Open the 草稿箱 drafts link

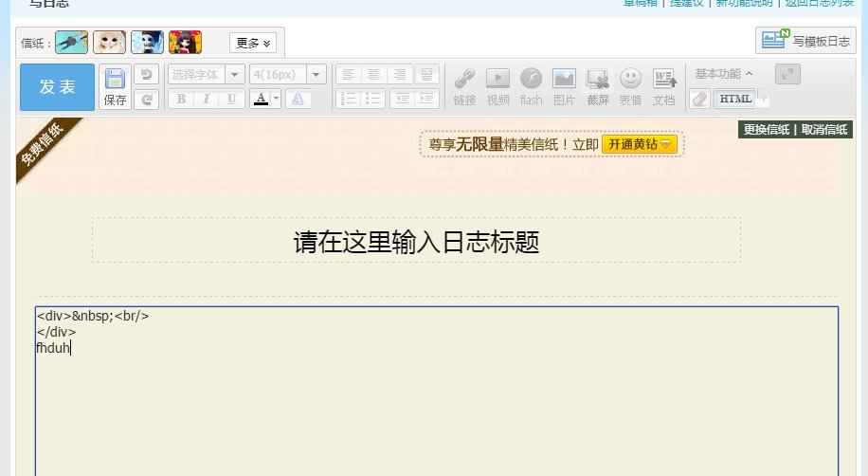tap(641, 3)
